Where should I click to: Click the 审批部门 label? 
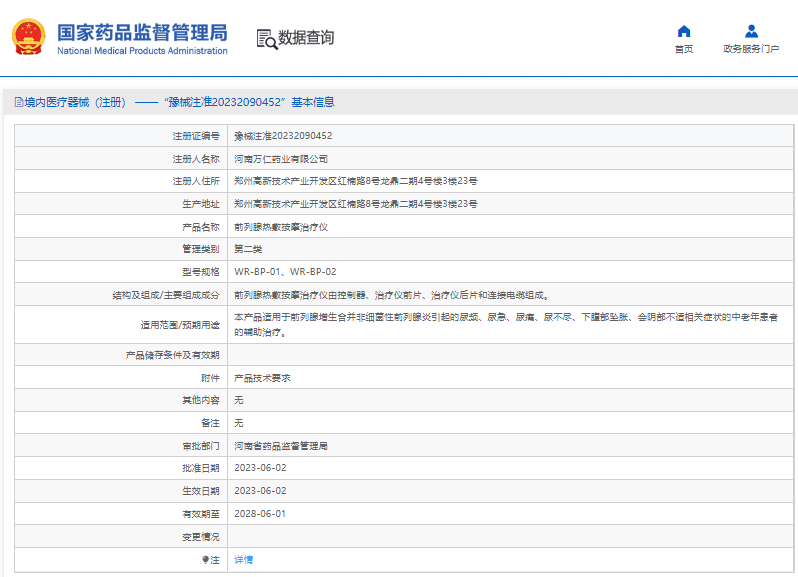click(x=201, y=446)
